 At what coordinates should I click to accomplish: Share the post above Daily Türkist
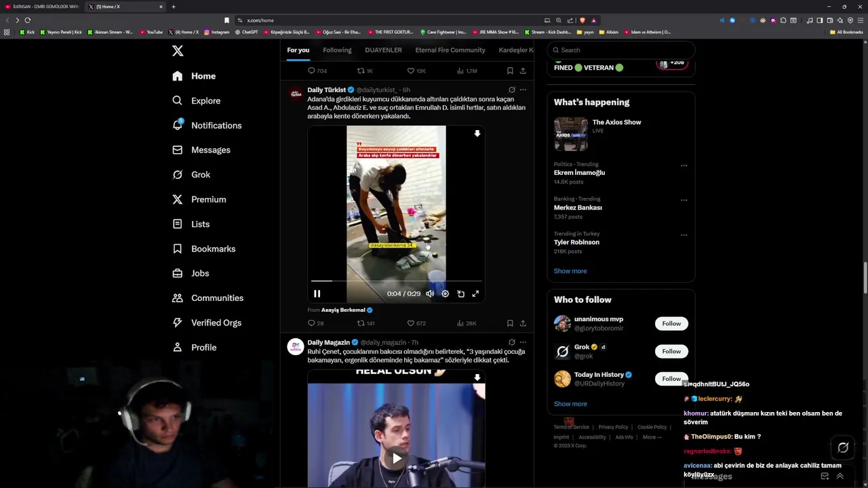pos(523,70)
